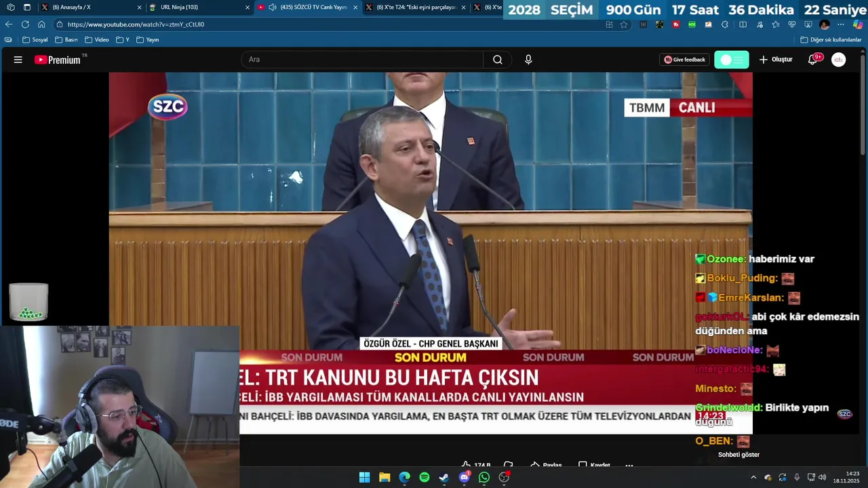
Task: Switch to URL Ninja (103) tab
Action: (199, 7)
